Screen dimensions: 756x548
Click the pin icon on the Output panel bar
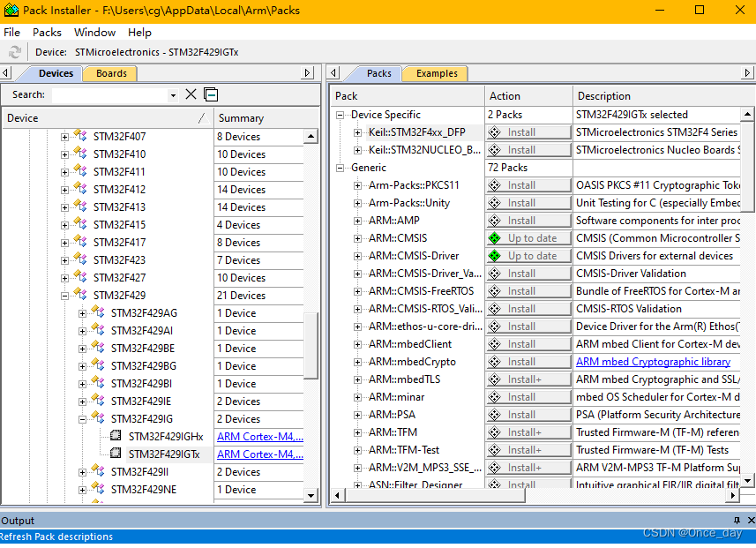[739, 520]
